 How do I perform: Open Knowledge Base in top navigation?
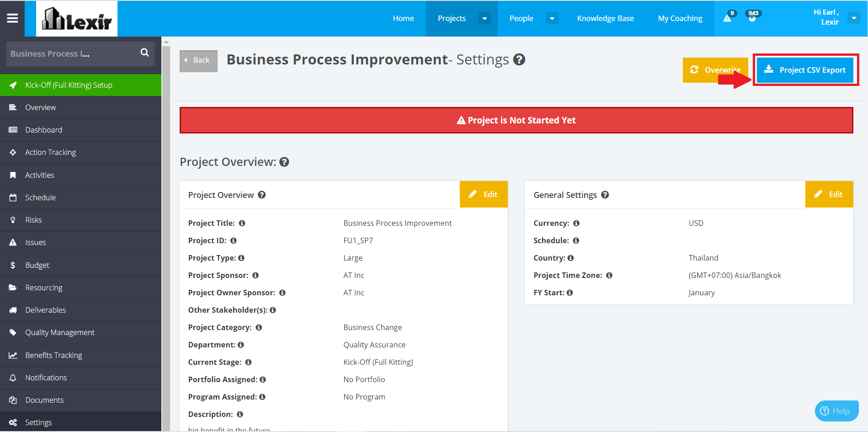(605, 18)
